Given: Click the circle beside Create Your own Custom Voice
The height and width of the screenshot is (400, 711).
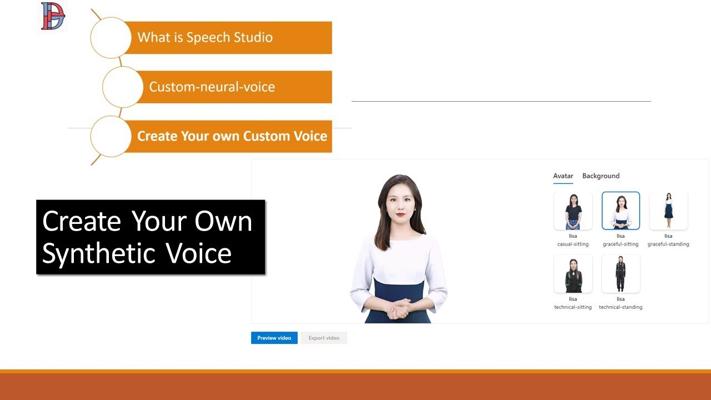Looking at the screenshot, I should point(111,136).
